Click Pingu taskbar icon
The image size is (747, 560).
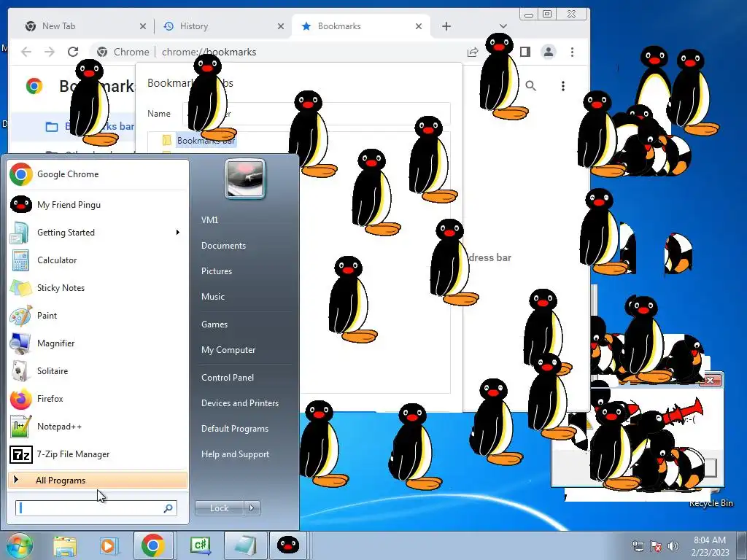[288, 545]
